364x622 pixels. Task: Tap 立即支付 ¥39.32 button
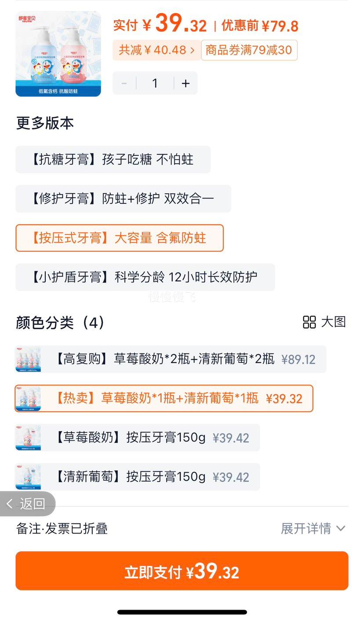tap(182, 571)
